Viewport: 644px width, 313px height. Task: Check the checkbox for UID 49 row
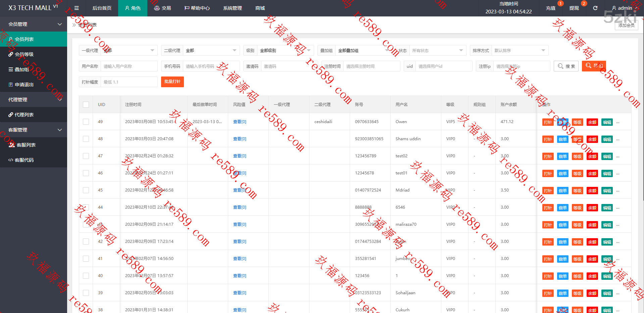pyautogui.click(x=86, y=122)
